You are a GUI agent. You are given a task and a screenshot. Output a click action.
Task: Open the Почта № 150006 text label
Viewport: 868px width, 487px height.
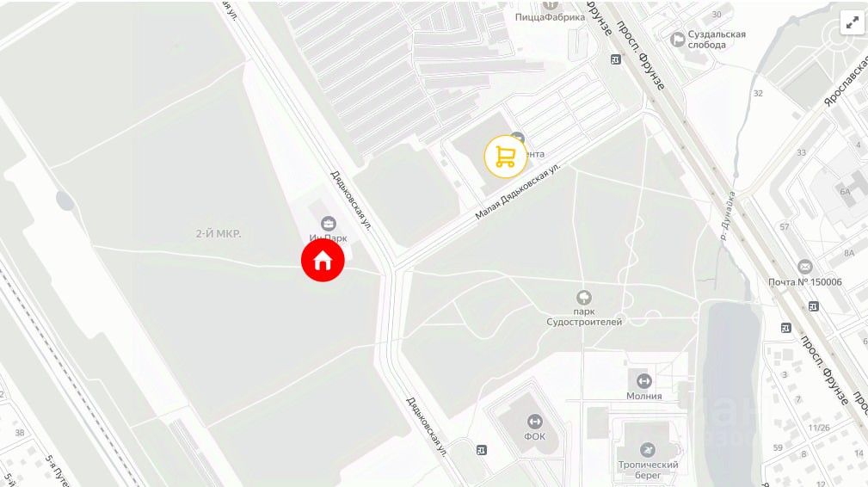(x=805, y=282)
